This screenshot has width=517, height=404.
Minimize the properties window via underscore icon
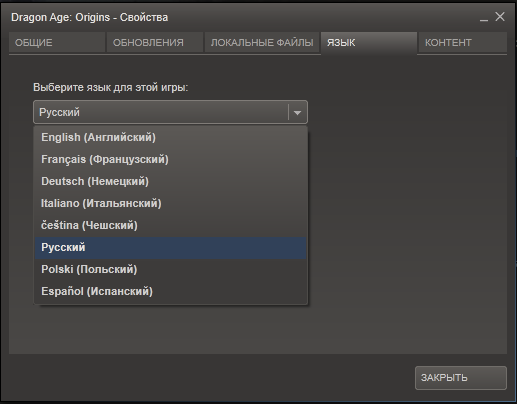pyautogui.click(x=484, y=18)
